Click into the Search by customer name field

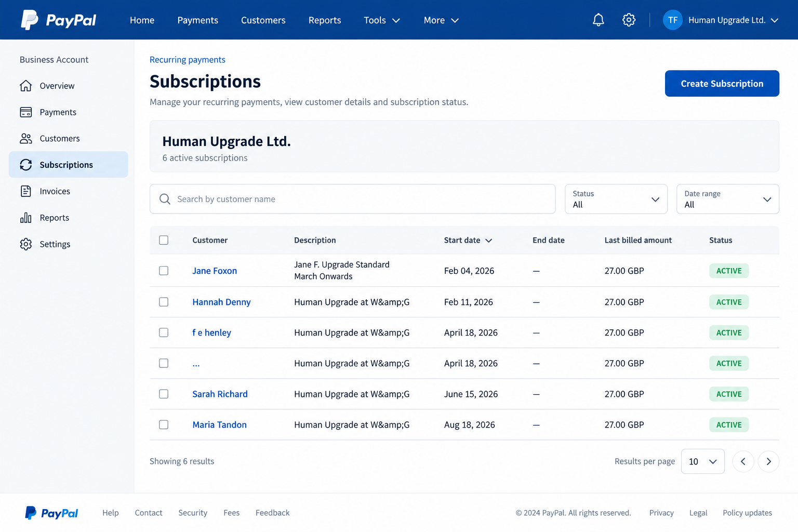coord(353,199)
